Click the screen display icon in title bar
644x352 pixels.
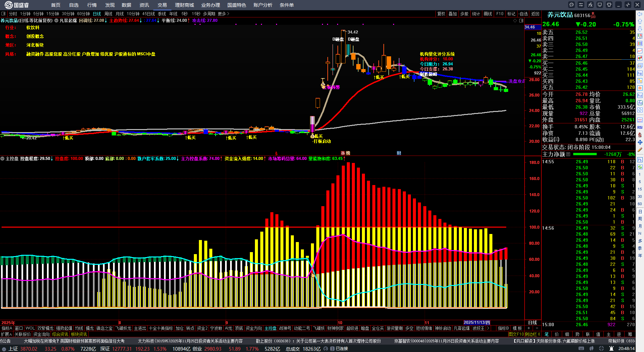600,5
